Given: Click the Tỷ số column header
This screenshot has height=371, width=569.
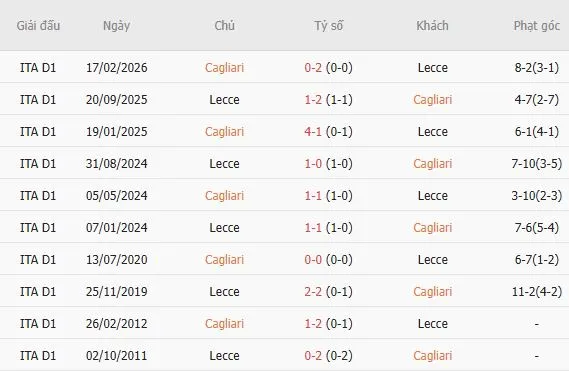Looking at the screenshot, I should click(x=328, y=26).
